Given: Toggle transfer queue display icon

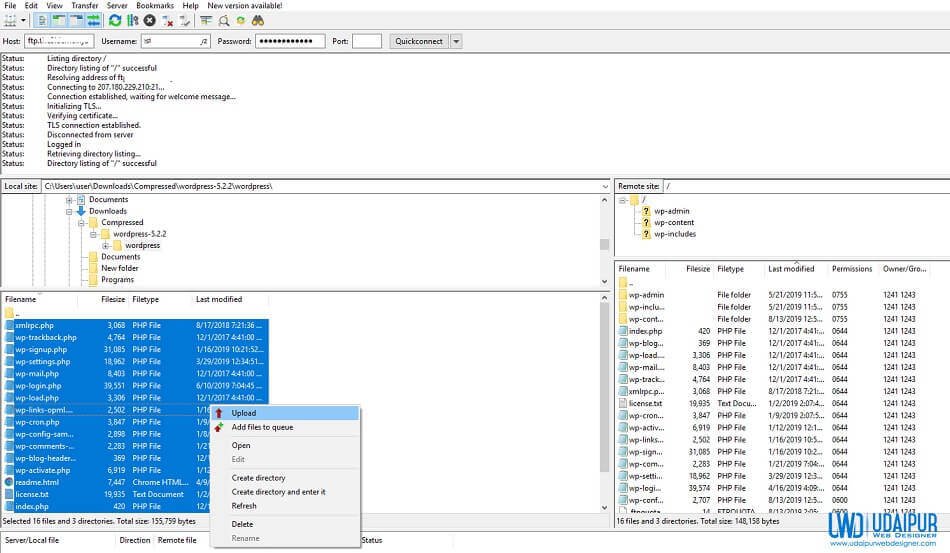Looking at the screenshot, I should coord(93,21).
